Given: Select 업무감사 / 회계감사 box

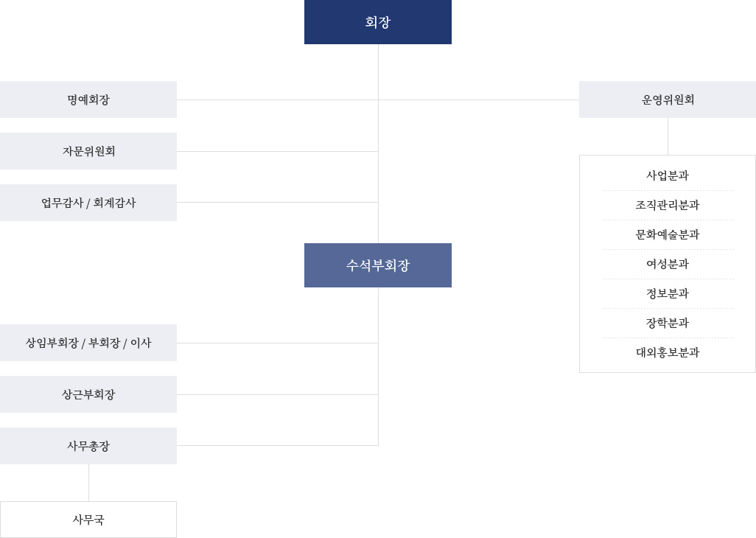Looking at the screenshot, I should click(x=88, y=203).
